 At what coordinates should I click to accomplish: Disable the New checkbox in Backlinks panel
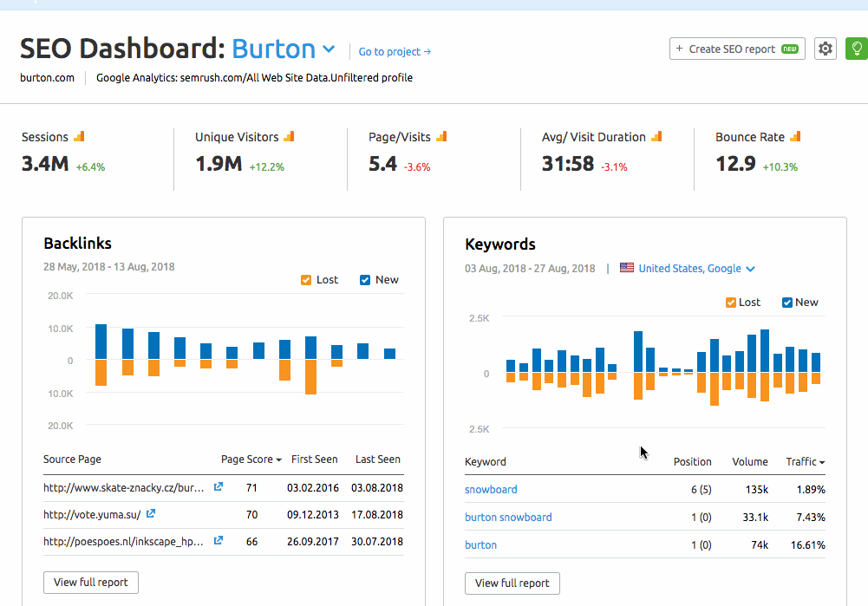click(x=365, y=279)
